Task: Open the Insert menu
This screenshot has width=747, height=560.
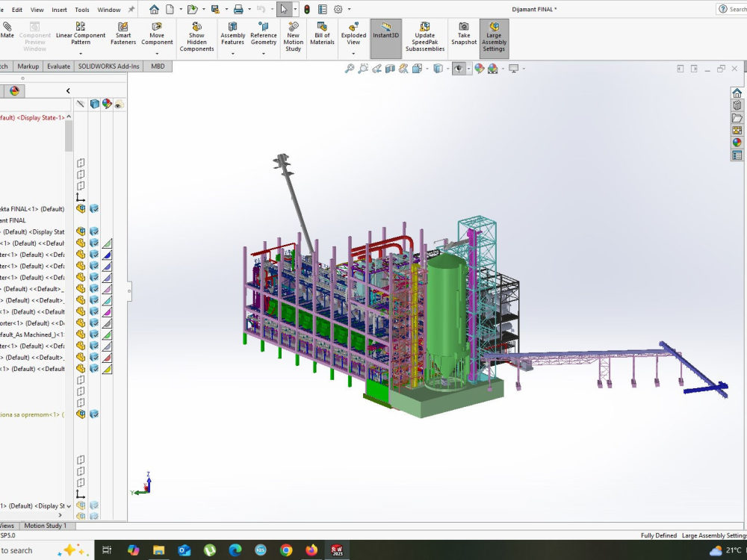Action: 60,10
